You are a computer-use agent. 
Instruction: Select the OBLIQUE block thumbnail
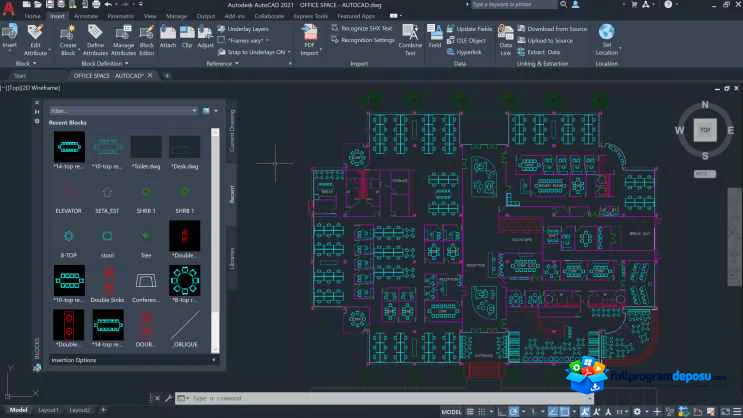pyautogui.click(x=185, y=326)
